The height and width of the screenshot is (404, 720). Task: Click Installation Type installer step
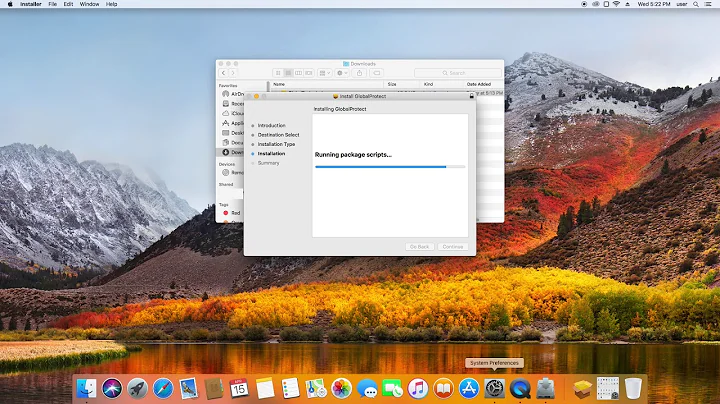(276, 144)
